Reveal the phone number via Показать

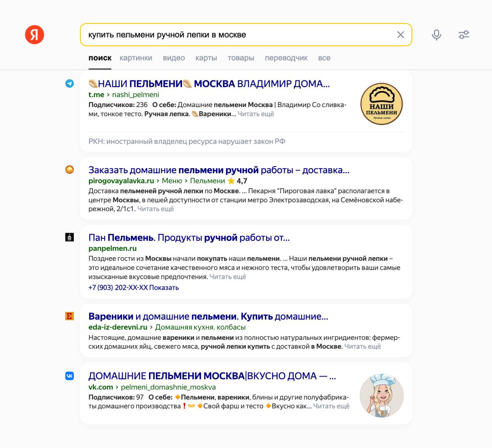(165, 287)
